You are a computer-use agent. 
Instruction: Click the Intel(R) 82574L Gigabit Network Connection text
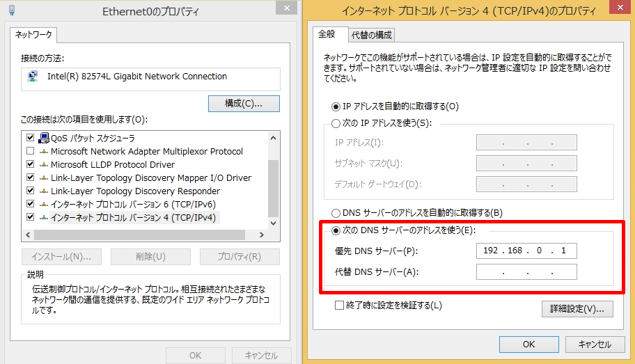pyautogui.click(x=137, y=76)
